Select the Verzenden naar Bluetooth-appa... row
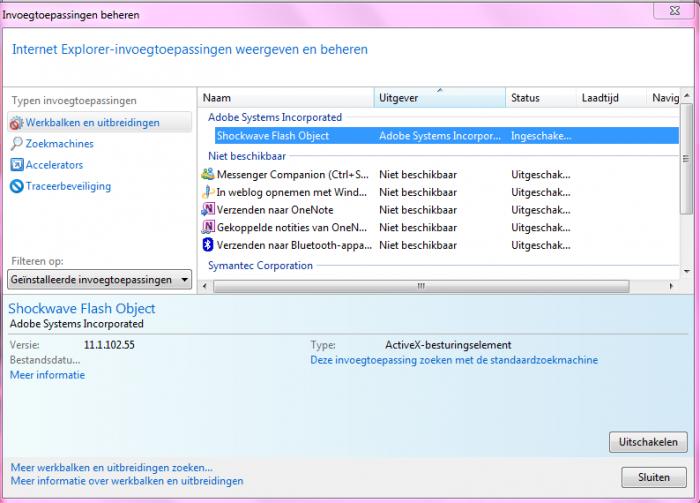 pyautogui.click(x=440, y=245)
